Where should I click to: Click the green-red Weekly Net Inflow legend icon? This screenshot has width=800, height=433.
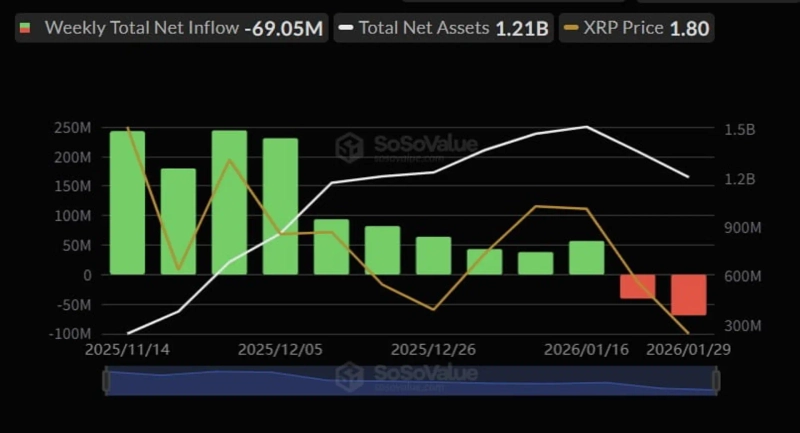tap(26, 28)
